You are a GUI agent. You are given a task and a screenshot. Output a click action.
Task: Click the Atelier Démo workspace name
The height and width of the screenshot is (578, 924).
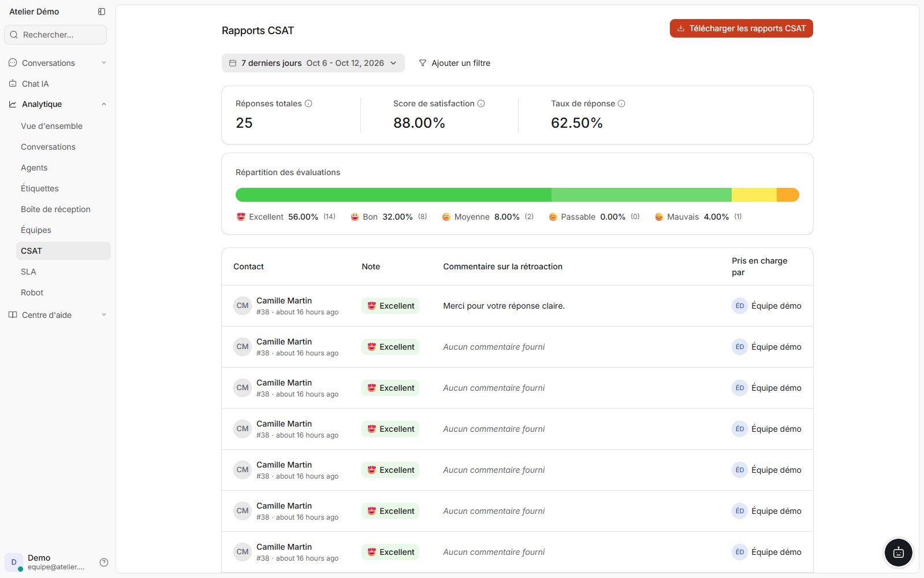[34, 12]
